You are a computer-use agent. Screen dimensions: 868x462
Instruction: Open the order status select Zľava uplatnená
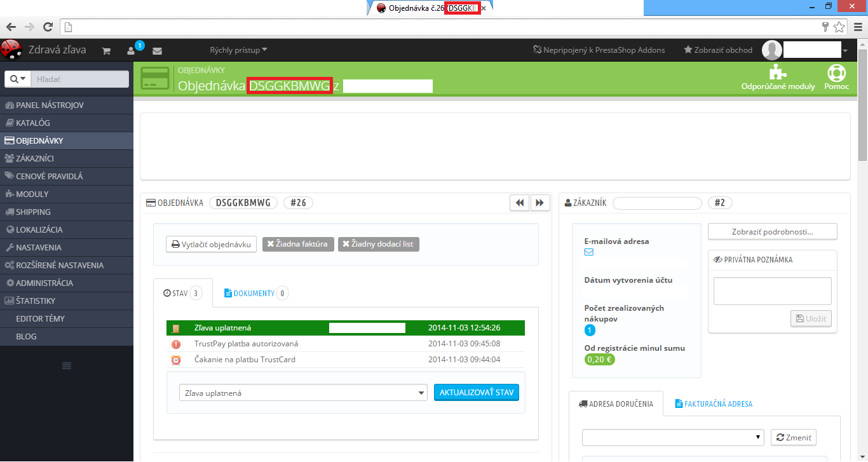(302, 393)
